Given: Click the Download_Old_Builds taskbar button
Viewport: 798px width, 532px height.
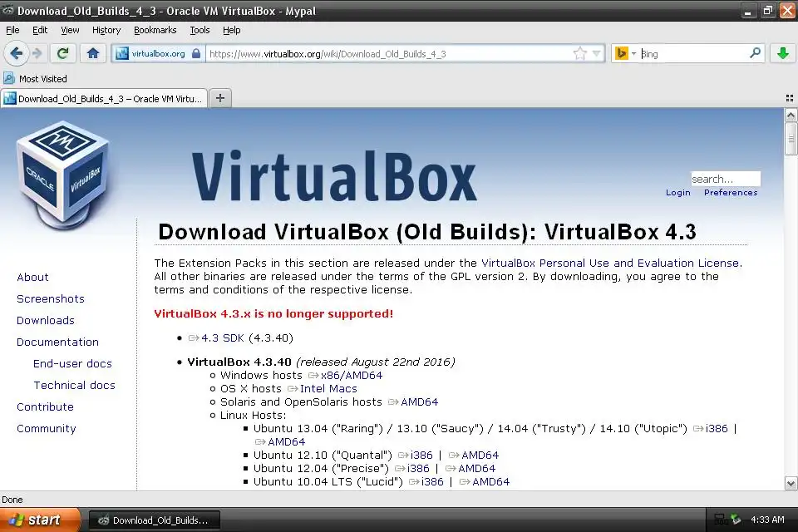Looking at the screenshot, I should coord(155,520).
